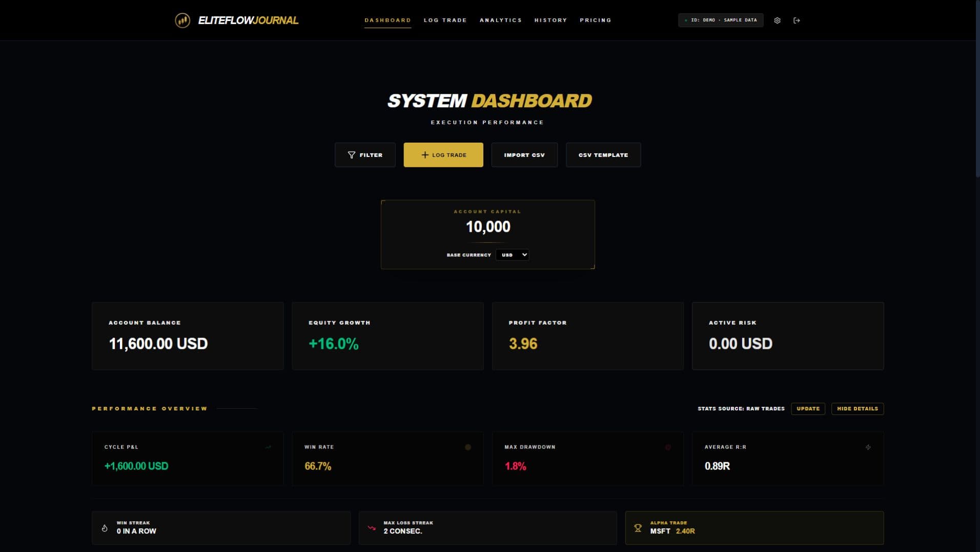Click the "2 CONSEC." loss streak text
Screen dimensions: 980x552
point(403,531)
